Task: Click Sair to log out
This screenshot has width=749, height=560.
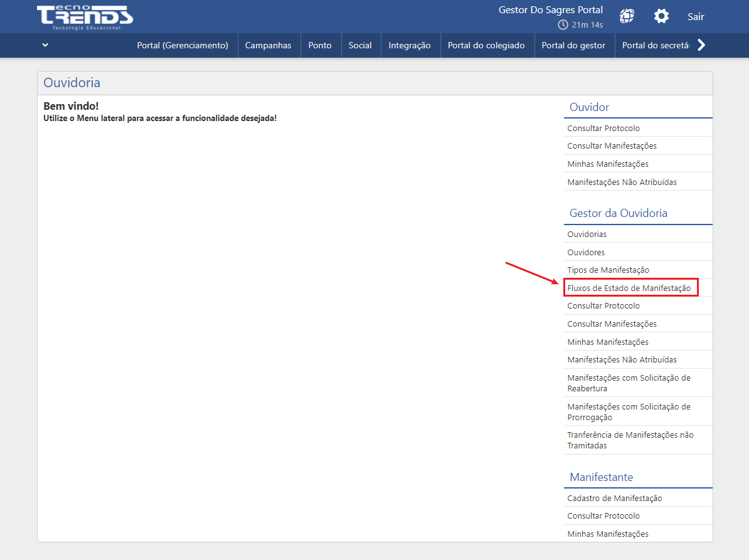Action: tap(696, 17)
